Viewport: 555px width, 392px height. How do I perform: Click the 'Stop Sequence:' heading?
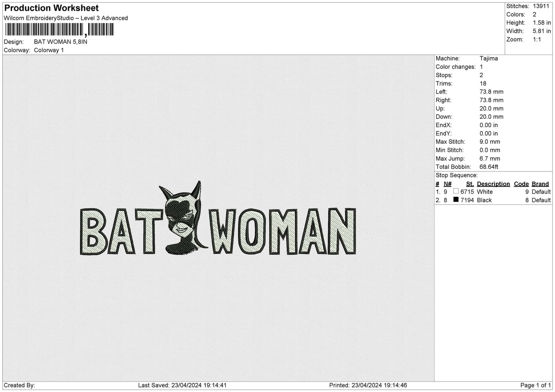pos(456,175)
